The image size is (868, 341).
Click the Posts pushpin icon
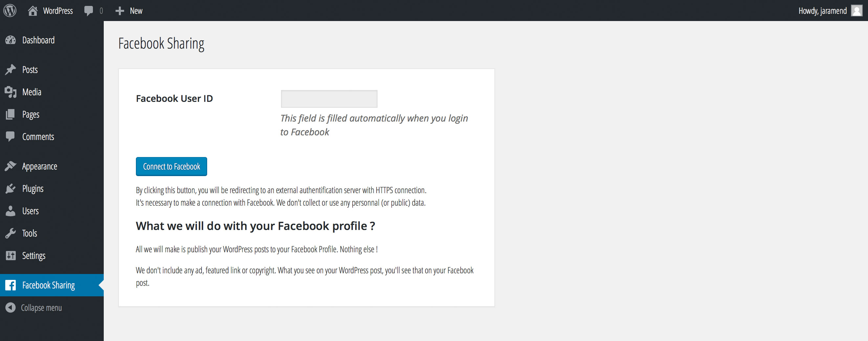pyautogui.click(x=11, y=70)
